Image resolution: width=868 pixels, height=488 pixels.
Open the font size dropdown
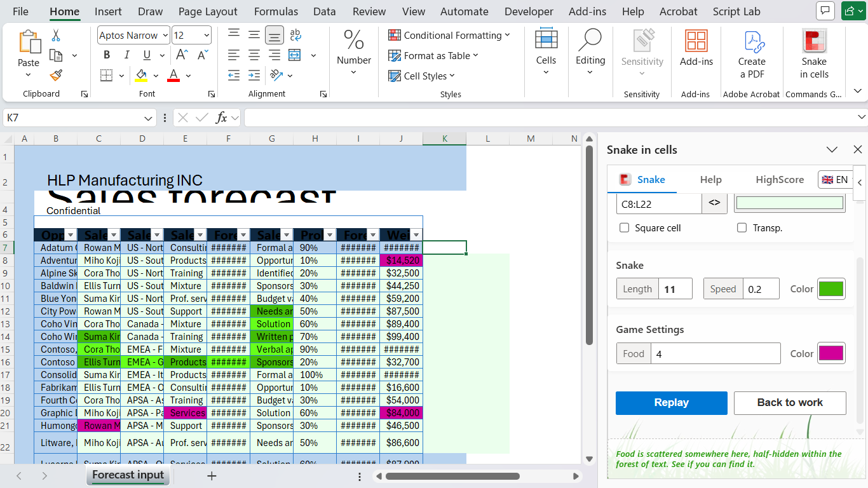pyautogui.click(x=207, y=36)
